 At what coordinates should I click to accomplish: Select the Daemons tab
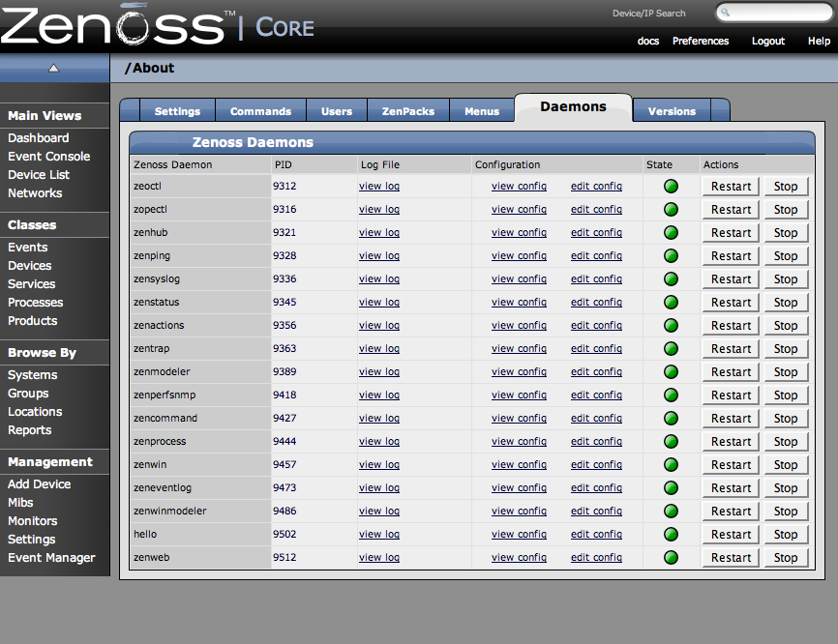(x=574, y=106)
